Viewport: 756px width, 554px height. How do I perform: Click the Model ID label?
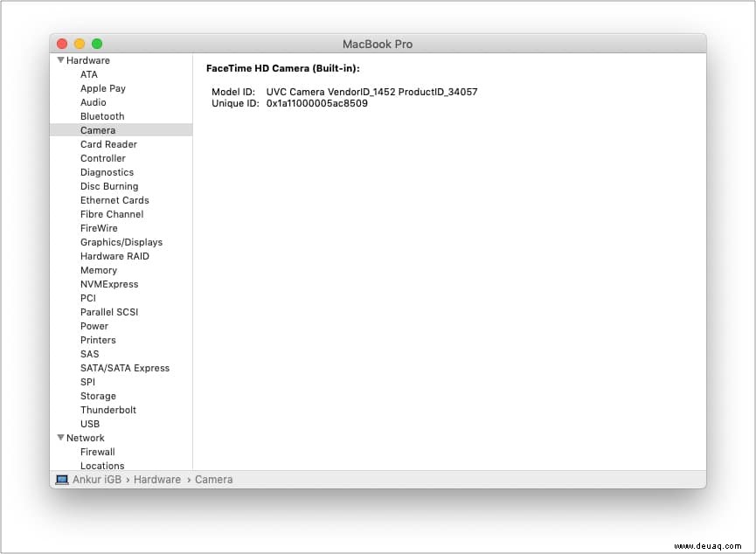pos(233,92)
